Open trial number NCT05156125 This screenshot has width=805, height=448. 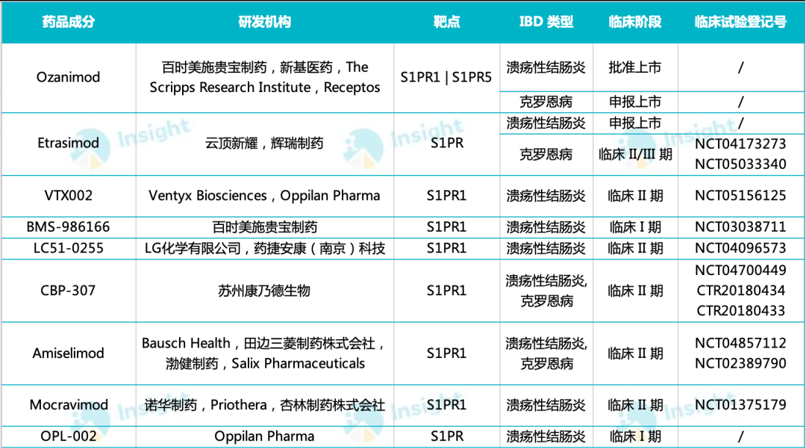click(x=740, y=196)
